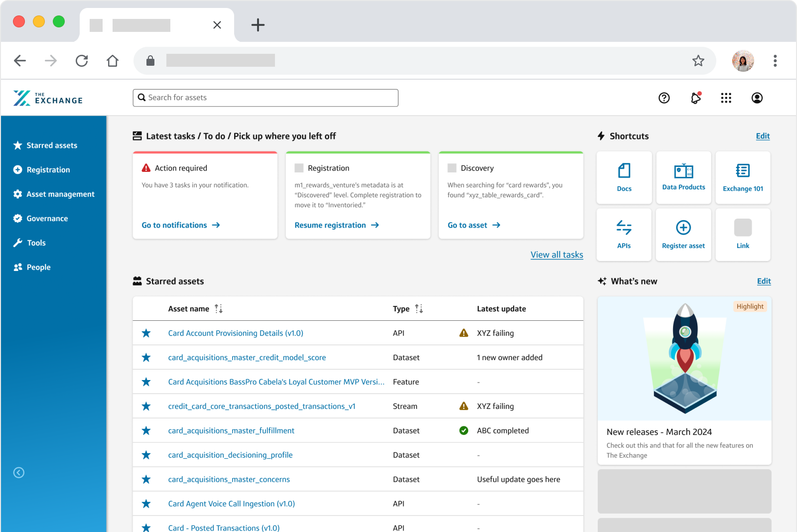
Task: Click View all tasks link
Action: (x=557, y=255)
